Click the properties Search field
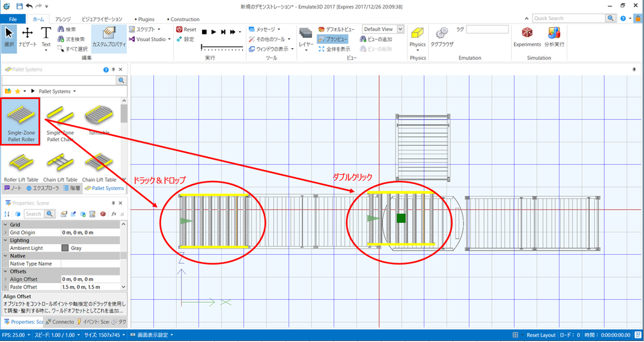Image resolution: width=644 pixels, height=342 pixels. tap(34, 213)
